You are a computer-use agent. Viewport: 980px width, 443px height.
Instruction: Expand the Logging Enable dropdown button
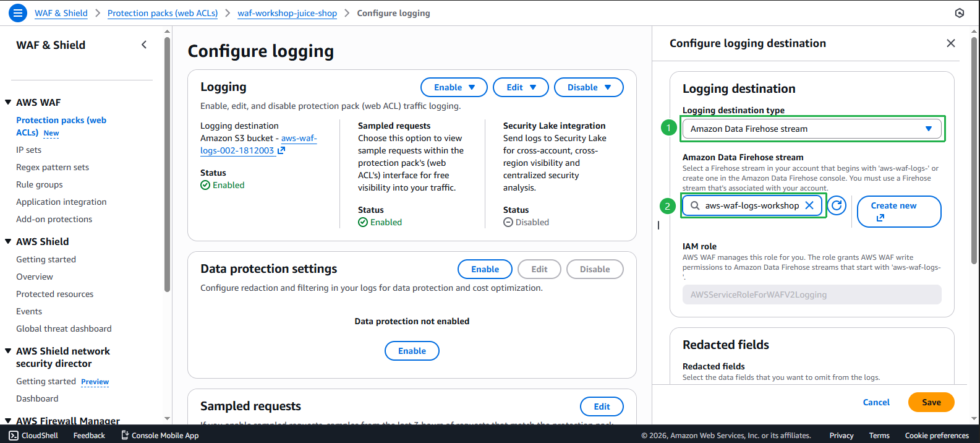point(454,87)
